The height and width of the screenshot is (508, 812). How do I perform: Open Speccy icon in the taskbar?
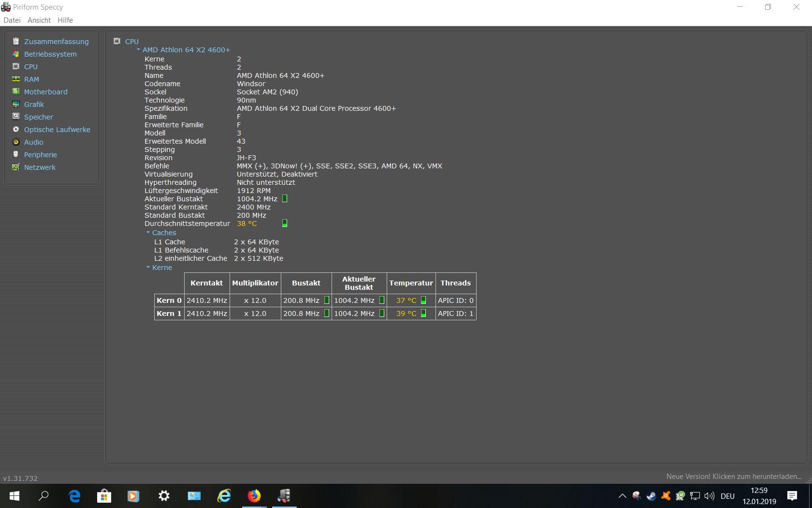(284, 496)
